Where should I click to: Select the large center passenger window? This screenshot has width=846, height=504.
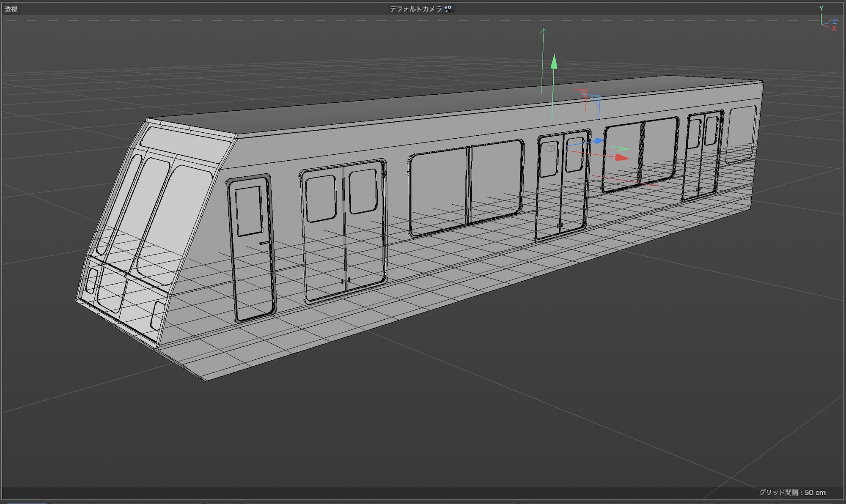pyautogui.click(x=465, y=188)
